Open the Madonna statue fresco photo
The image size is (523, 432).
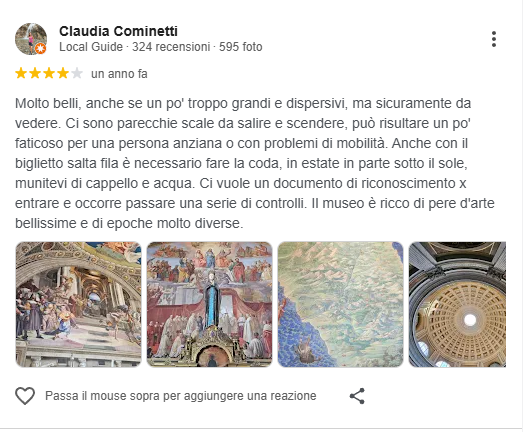(x=209, y=304)
